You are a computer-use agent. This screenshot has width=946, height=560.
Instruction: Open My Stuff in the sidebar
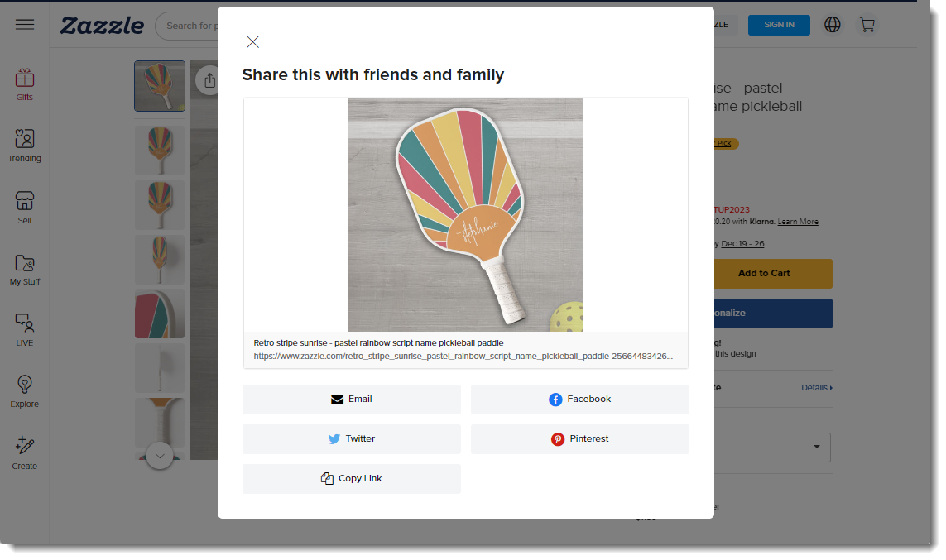point(25,269)
